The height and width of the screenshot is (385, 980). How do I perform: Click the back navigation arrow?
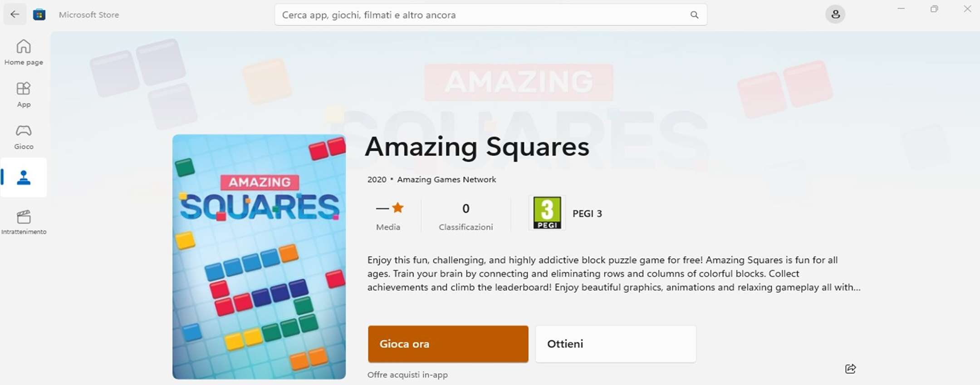(15, 14)
